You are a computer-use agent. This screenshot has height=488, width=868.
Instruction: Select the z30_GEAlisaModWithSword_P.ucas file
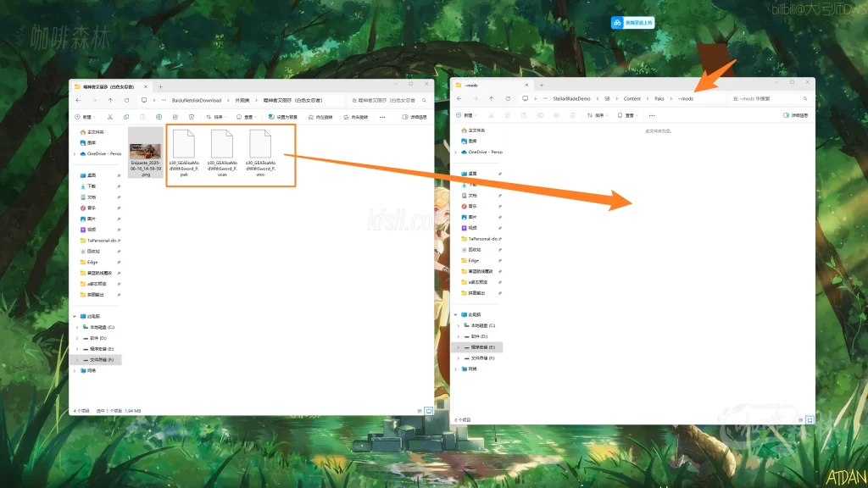pos(222,153)
